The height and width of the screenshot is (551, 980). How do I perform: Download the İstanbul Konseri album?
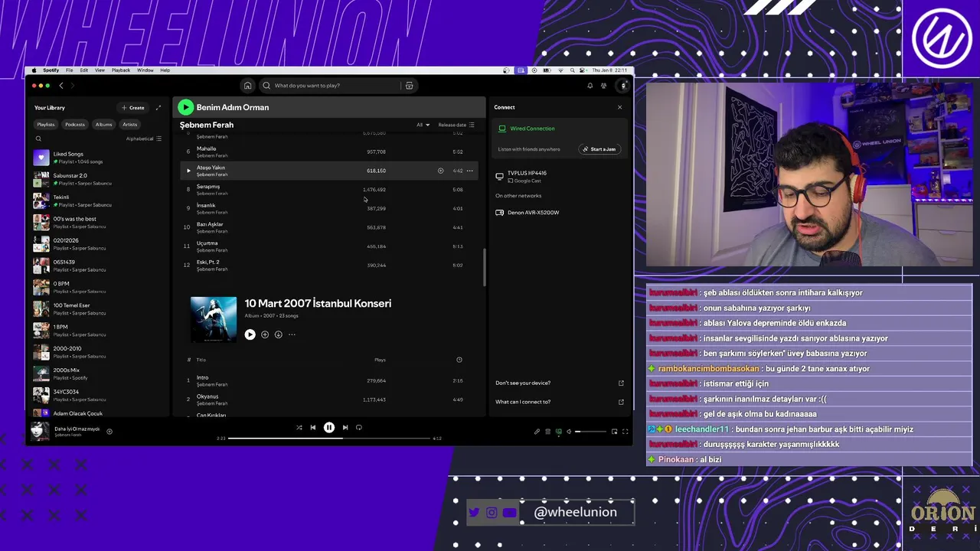(x=278, y=334)
